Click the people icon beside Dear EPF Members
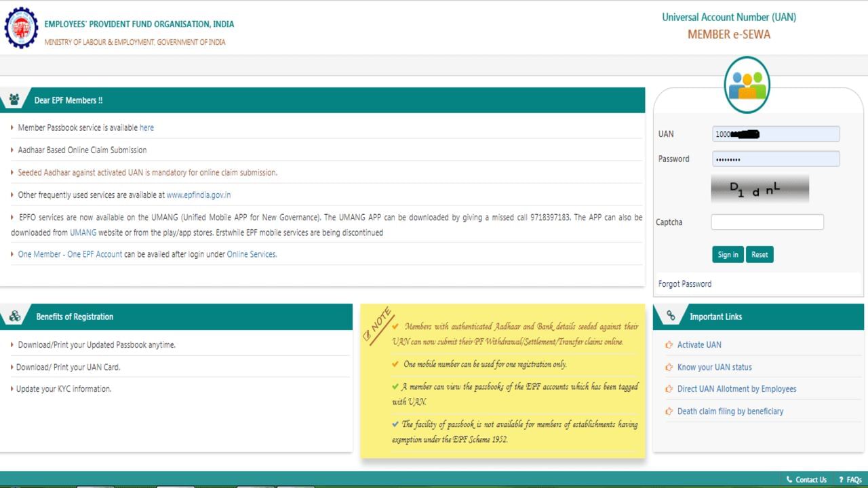 (x=15, y=100)
